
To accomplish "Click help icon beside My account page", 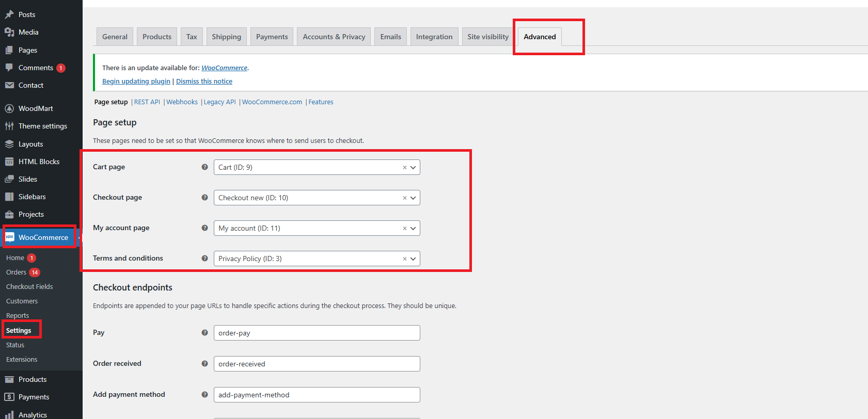I will click(x=204, y=228).
